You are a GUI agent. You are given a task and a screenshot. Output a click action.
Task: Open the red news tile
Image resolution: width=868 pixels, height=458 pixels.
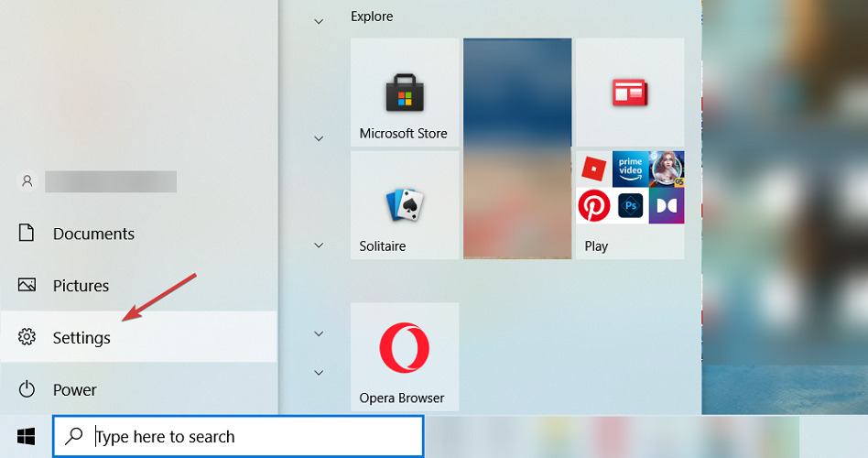pos(630,92)
